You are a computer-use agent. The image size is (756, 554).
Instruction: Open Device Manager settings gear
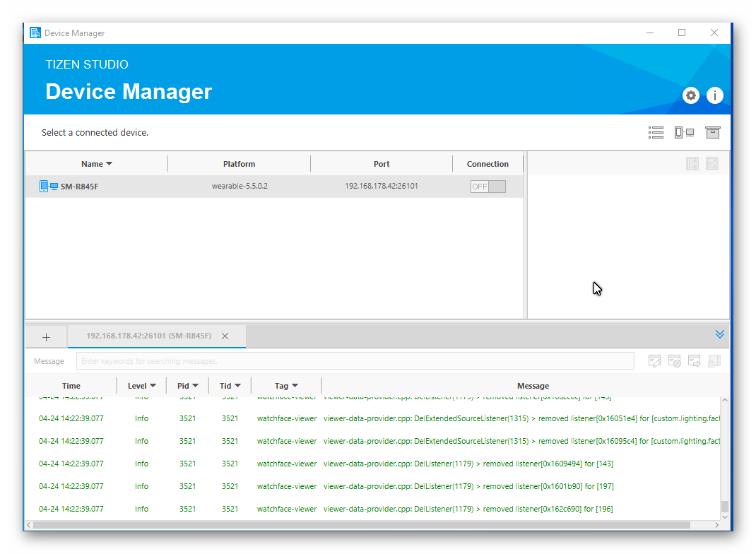pos(691,95)
